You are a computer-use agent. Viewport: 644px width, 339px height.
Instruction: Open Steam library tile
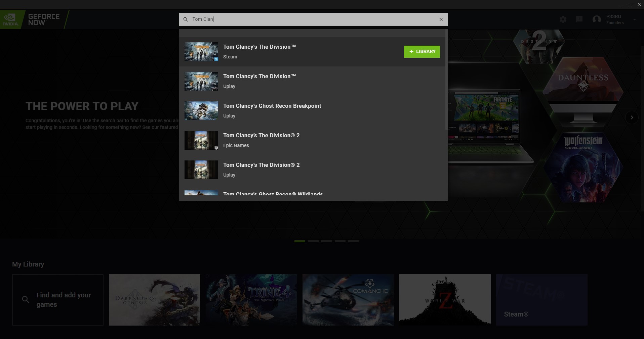542,300
